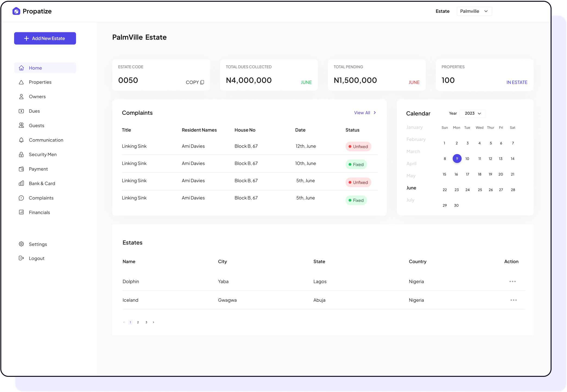Select February in the calendar months

(416, 139)
